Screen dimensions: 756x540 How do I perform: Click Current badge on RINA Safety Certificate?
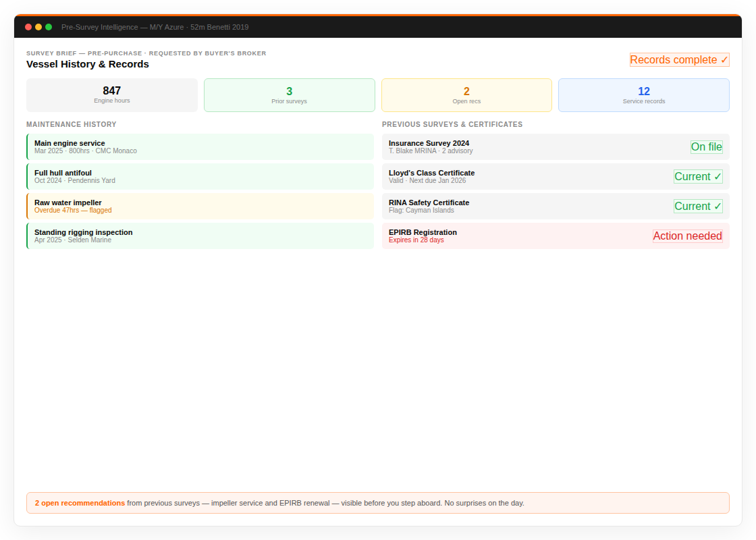(x=698, y=206)
